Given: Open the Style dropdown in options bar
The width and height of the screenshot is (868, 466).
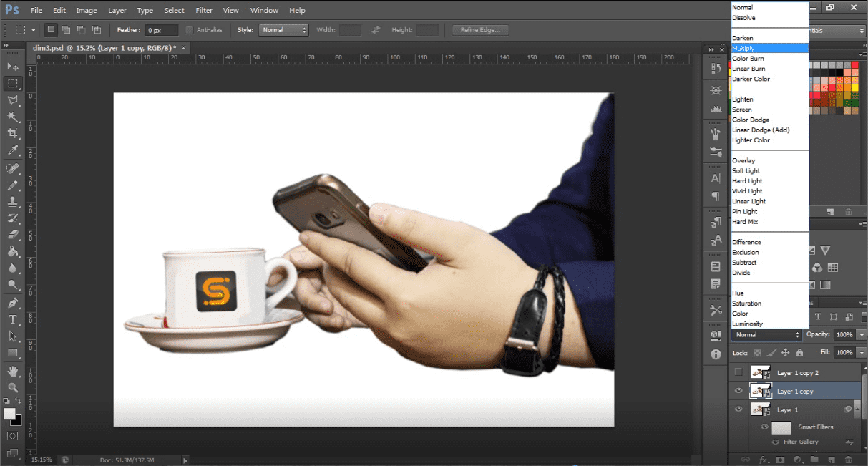Looking at the screenshot, I should [x=283, y=30].
